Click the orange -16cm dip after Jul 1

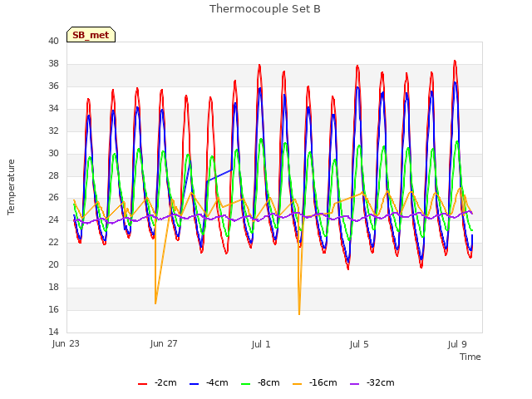pyautogui.click(x=299, y=313)
